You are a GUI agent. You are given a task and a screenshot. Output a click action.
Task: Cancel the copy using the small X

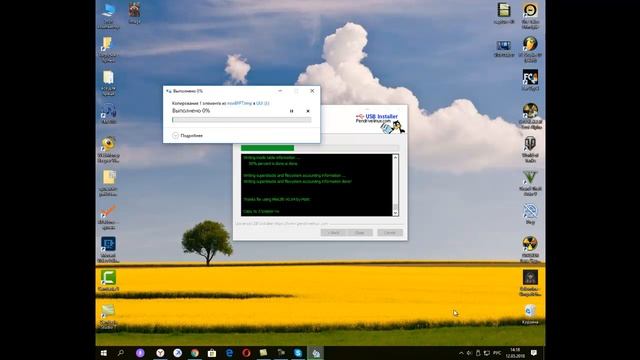click(308, 111)
